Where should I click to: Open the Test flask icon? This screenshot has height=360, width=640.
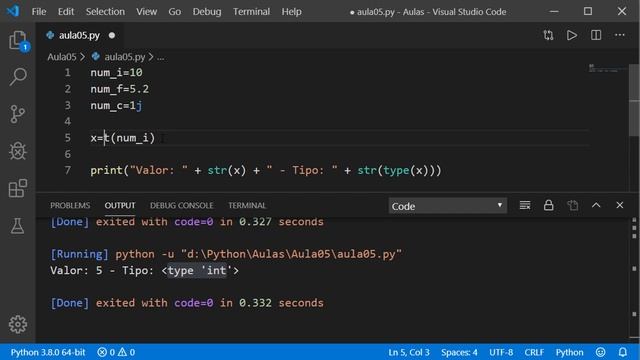(x=18, y=226)
